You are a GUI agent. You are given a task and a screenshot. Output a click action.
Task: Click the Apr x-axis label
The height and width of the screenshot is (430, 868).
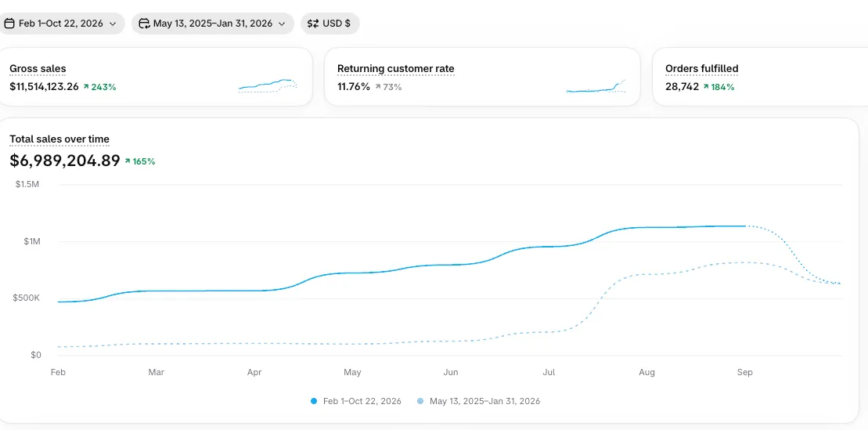254,372
